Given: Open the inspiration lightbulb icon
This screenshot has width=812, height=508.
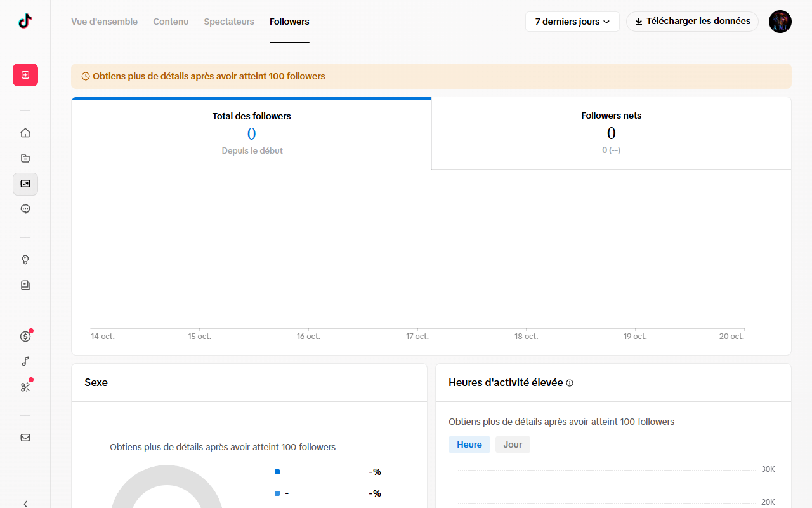Looking at the screenshot, I should pos(25,260).
